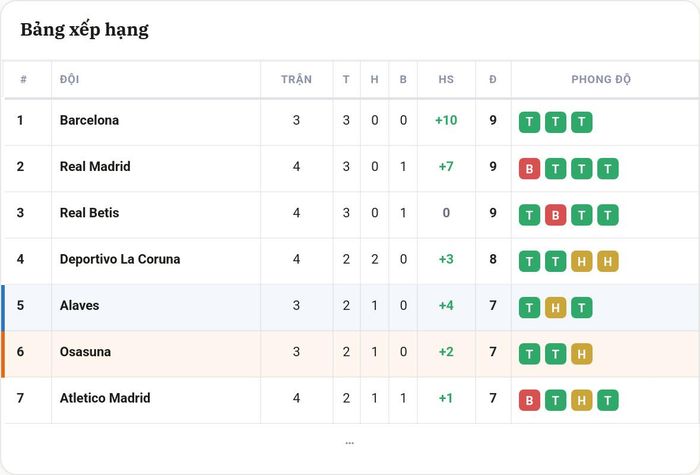The image size is (700, 475).
Task: Open the Barcelona team link
Action: tap(89, 120)
